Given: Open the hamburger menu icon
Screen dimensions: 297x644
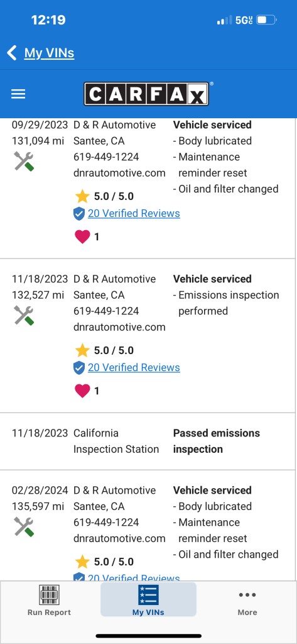Looking at the screenshot, I should click(x=18, y=94).
